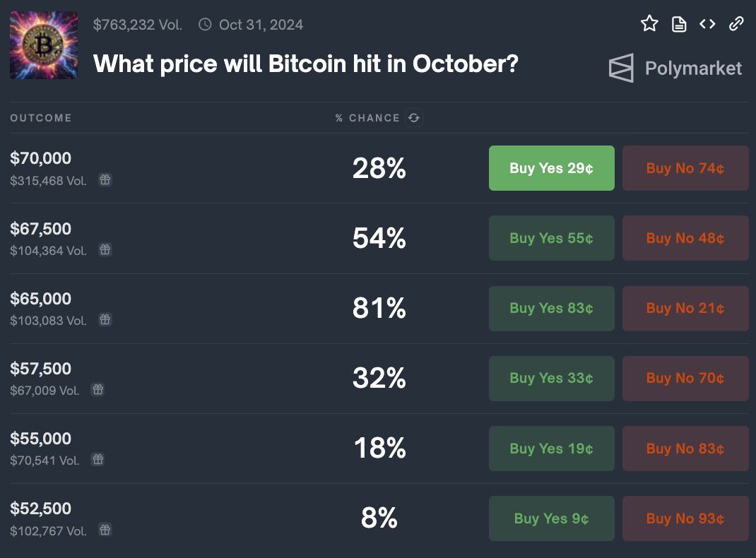The image size is (756, 558).
Task: Copy market link via chain icon
Action: click(736, 23)
